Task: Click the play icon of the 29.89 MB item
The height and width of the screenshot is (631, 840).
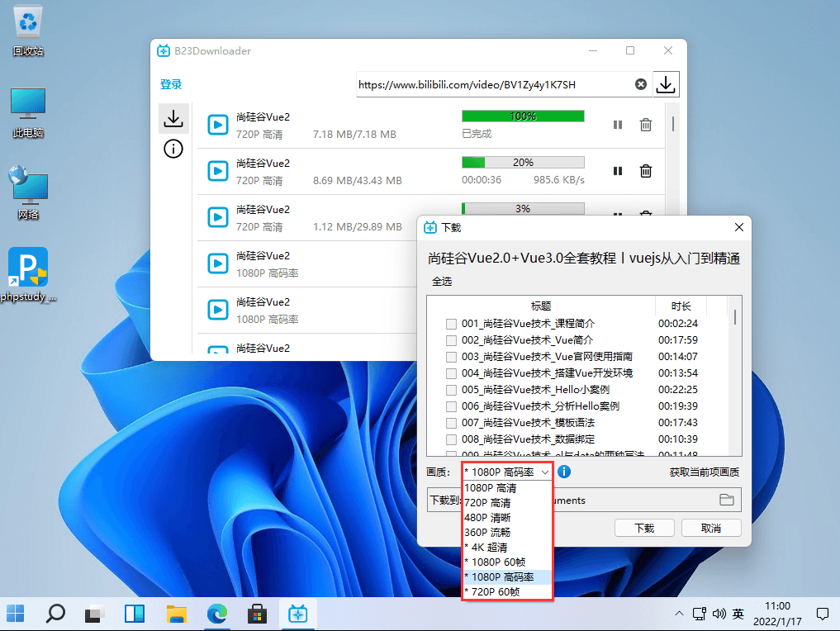Action: click(218, 217)
